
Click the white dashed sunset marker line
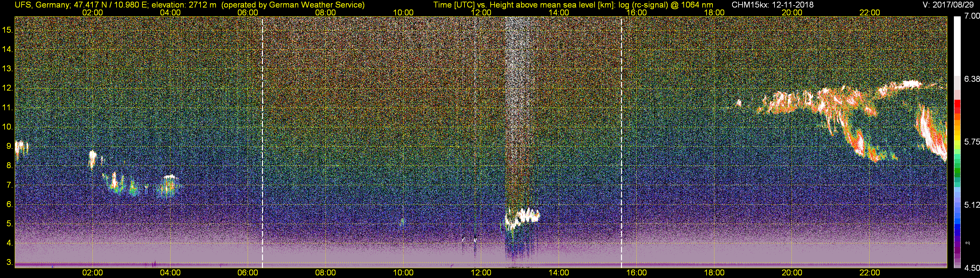tap(621, 143)
